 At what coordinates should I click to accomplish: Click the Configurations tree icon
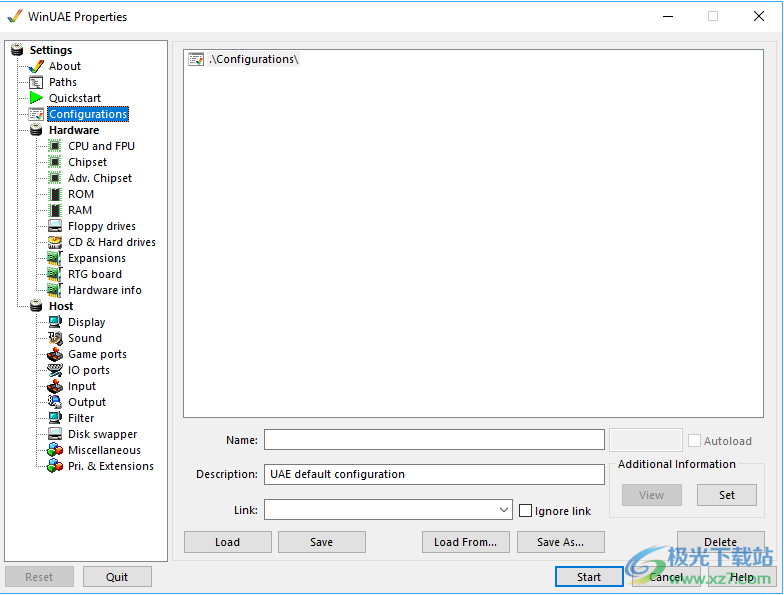click(36, 114)
